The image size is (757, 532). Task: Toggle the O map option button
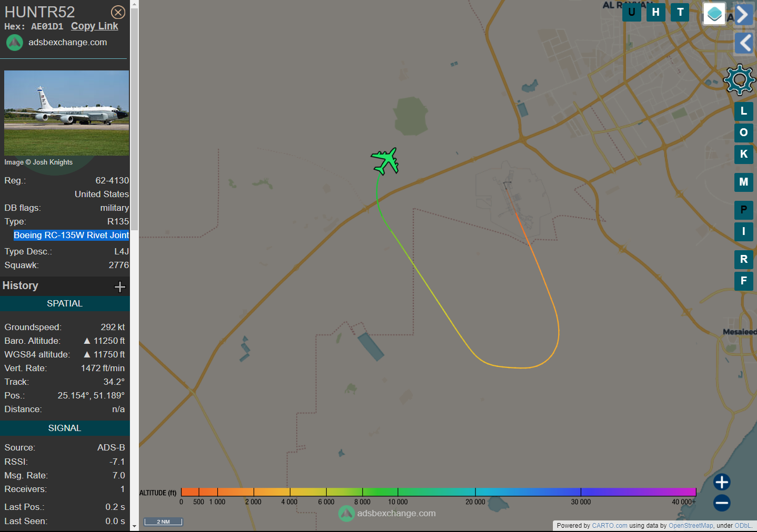(x=744, y=132)
